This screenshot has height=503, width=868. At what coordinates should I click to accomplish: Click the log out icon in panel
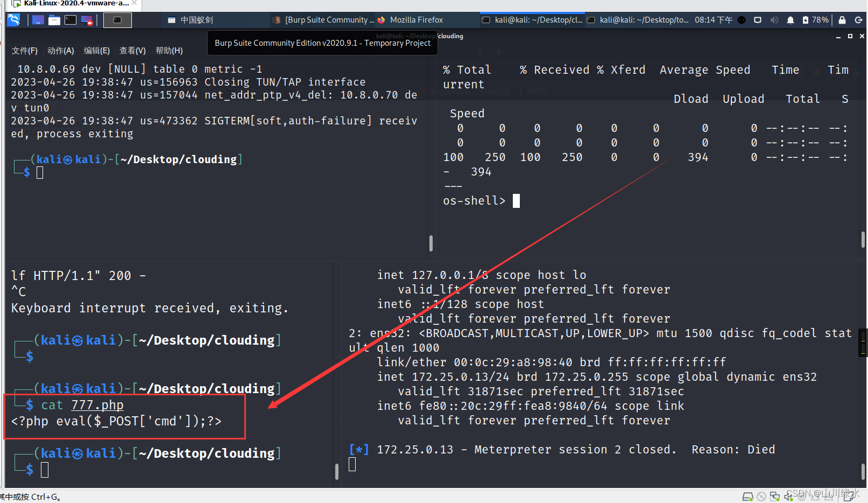[859, 20]
